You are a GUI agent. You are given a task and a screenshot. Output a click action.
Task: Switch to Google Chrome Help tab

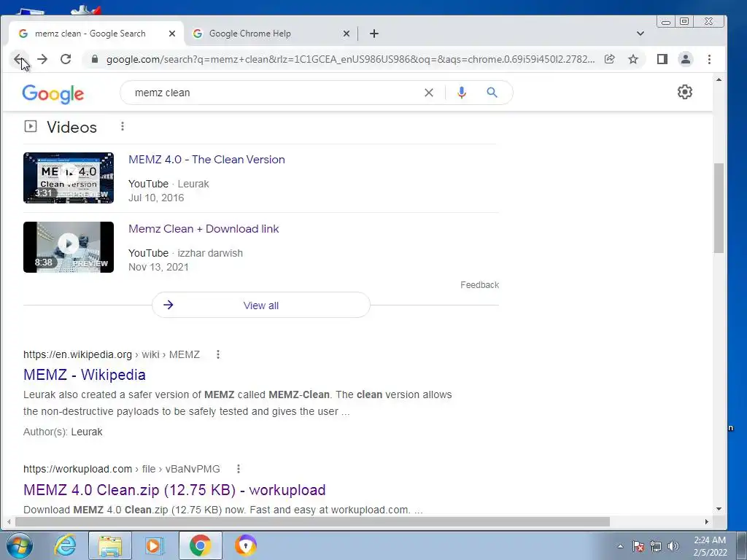coord(271,34)
